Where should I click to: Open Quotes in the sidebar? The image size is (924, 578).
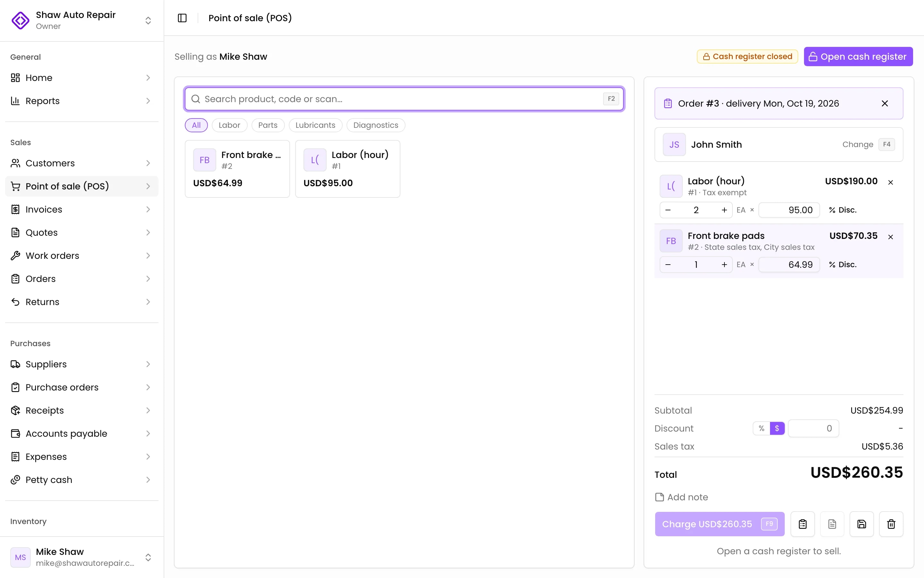[x=82, y=232]
